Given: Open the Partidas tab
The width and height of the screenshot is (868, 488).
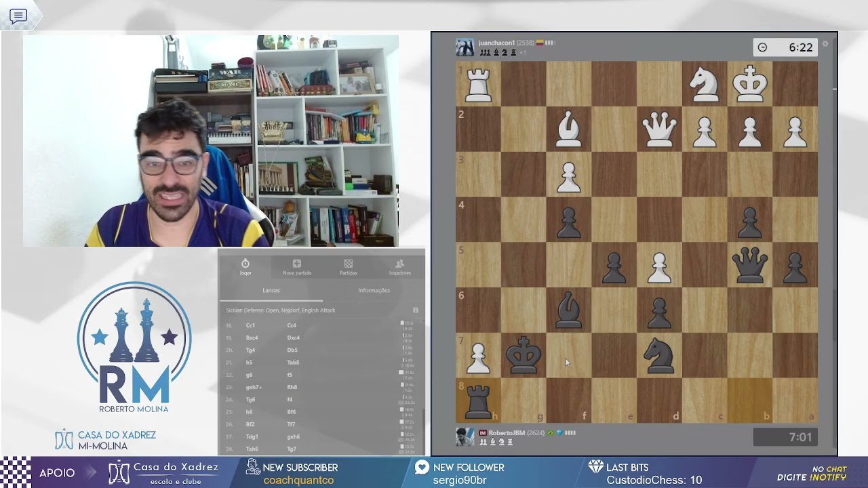Looking at the screenshot, I should (348, 267).
